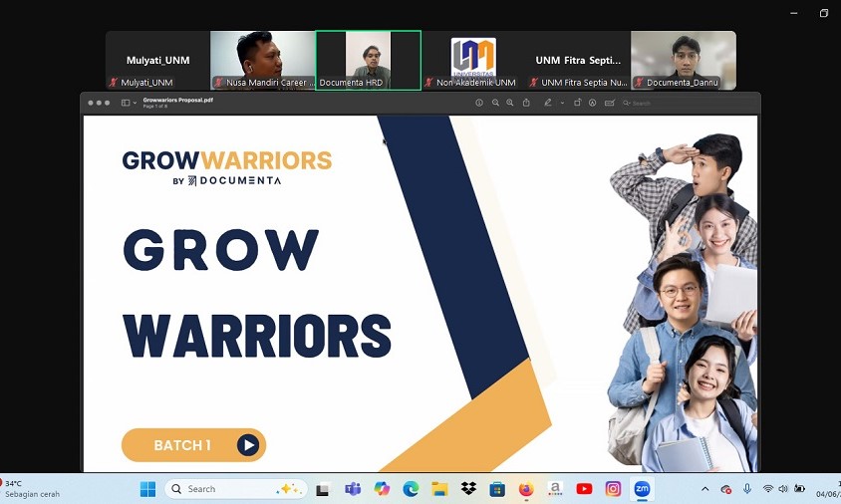Select the highlight pen tool in Preview

coord(548,103)
